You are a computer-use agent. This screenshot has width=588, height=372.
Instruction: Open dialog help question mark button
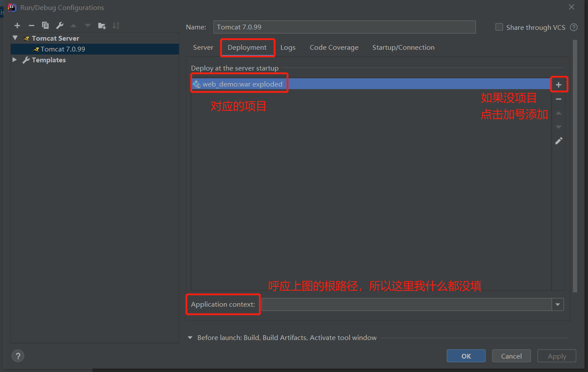pos(18,356)
